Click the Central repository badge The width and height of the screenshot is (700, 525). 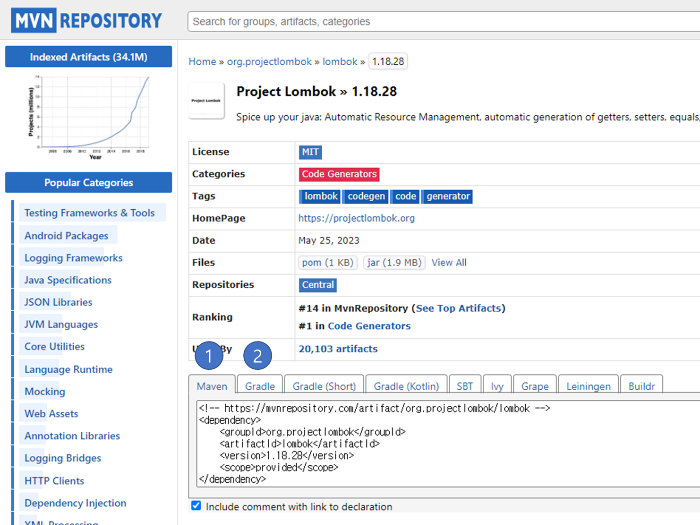[x=318, y=285]
